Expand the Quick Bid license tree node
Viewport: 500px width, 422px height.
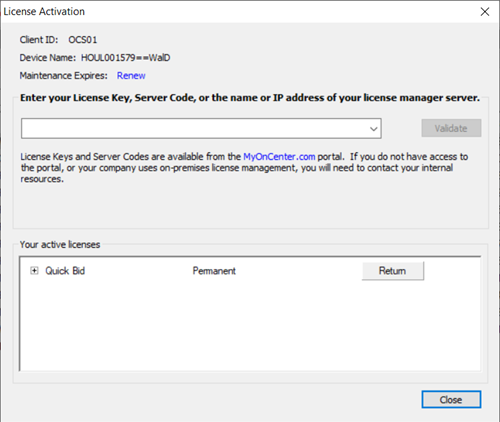coord(34,270)
